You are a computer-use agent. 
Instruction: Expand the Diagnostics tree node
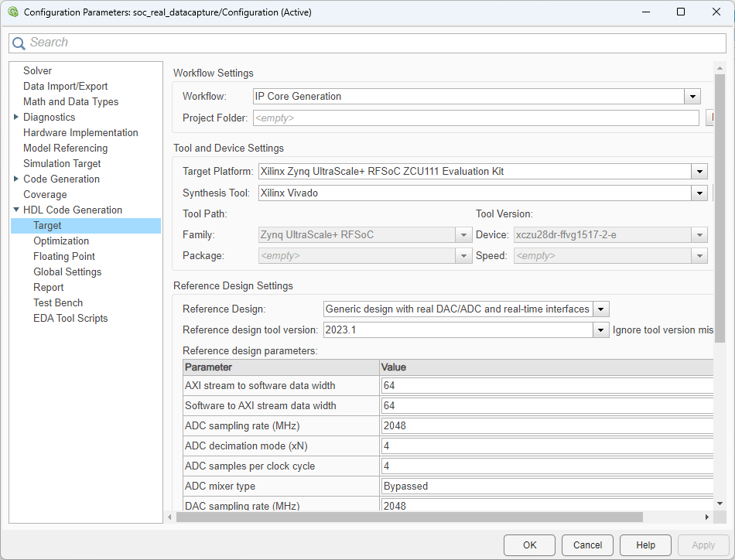16,117
